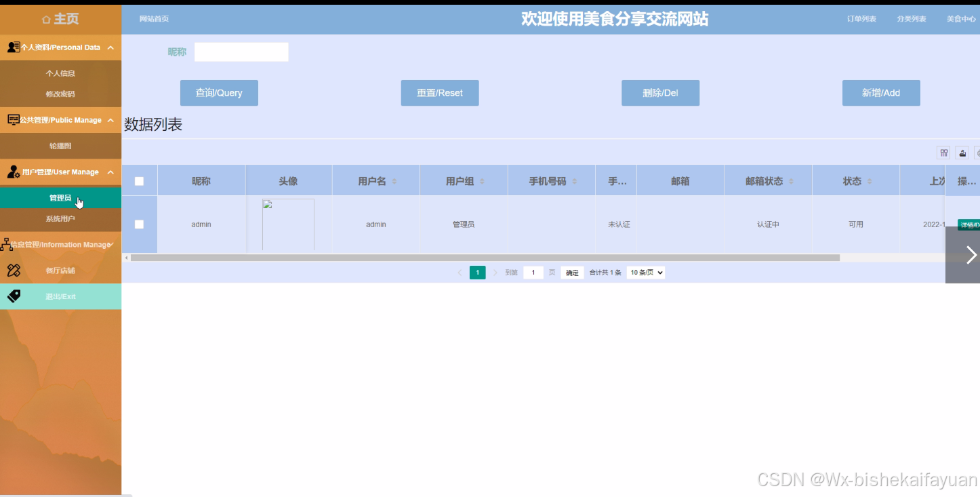Viewport: 980px width, 497px height.
Task: Click the Public Manage monitor icon
Action: click(14, 119)
